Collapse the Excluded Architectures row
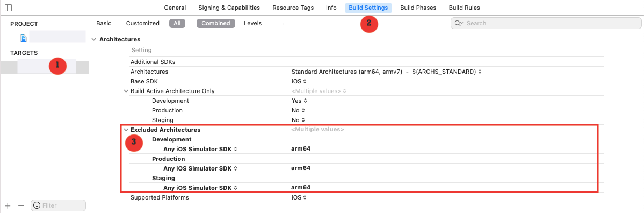 click(x=126, y=130)
